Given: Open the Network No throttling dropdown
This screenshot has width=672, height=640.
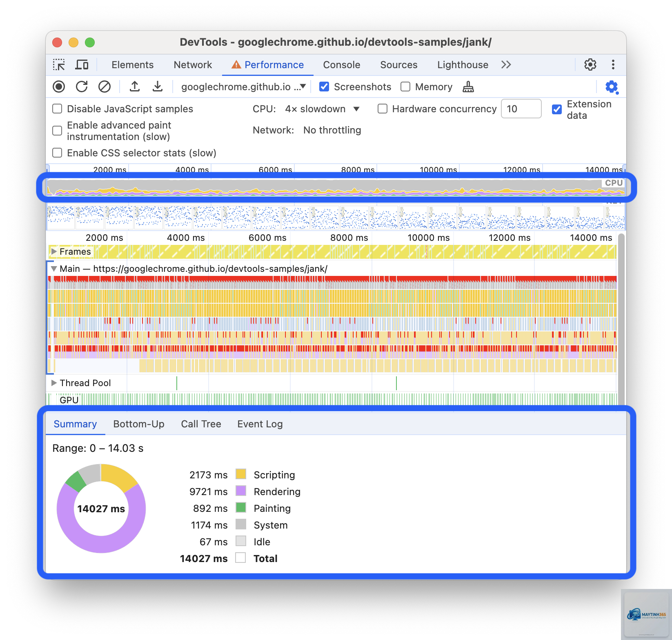Looking at the screenshot, I should click(x=332, y=130).
